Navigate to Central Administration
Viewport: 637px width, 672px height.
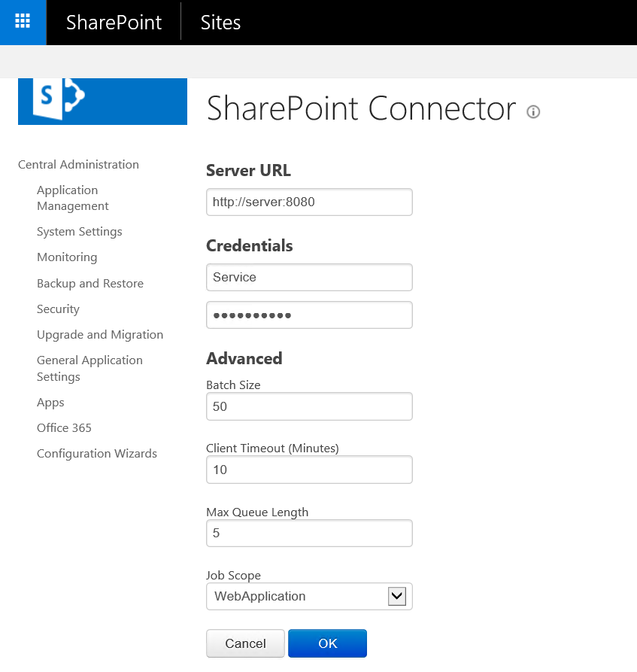point(77,164)
